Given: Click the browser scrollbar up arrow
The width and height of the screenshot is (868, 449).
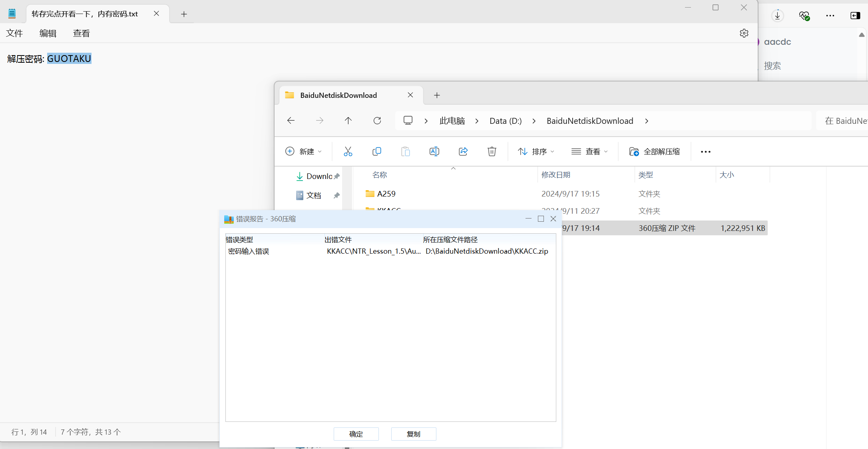Looking at the screenshot, I should coord(862,35).
